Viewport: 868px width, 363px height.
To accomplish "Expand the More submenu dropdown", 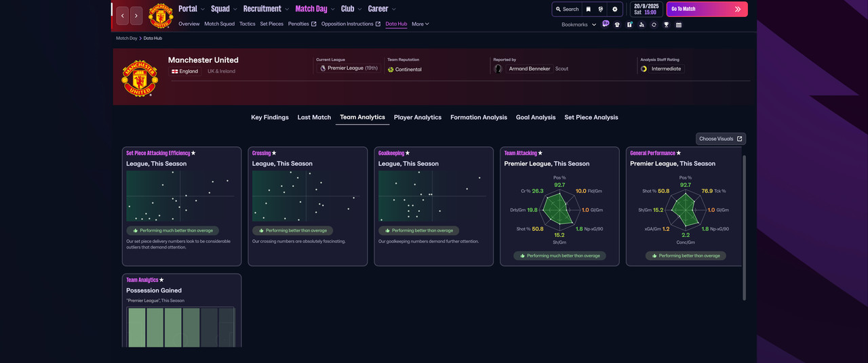I will (x=420, y=24).
